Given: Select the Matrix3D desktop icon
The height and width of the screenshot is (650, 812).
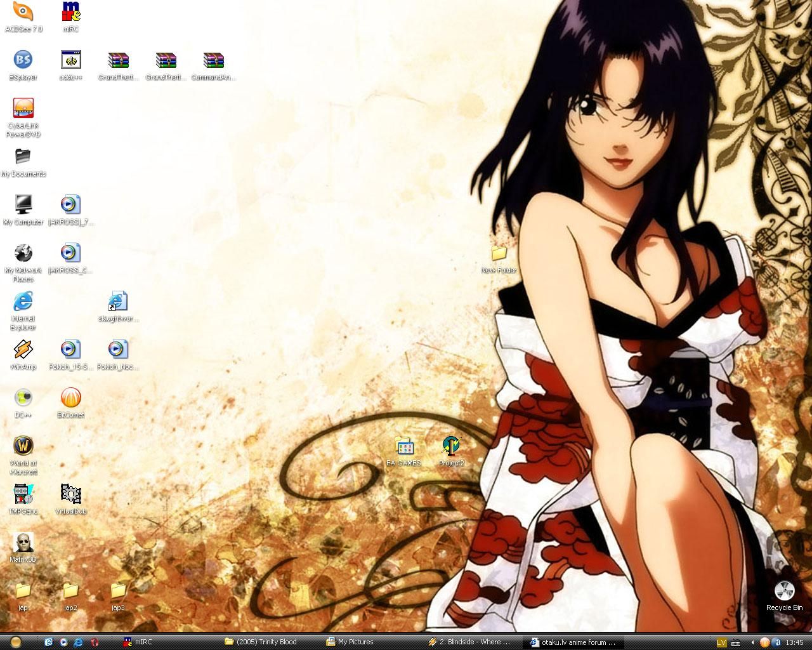Looking at the screenshot, I should pyautogui.click(x=23, y=548).
